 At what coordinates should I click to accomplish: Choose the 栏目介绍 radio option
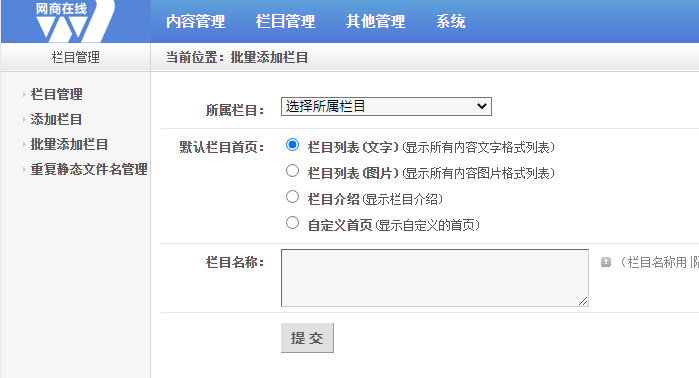pos(292,197)
